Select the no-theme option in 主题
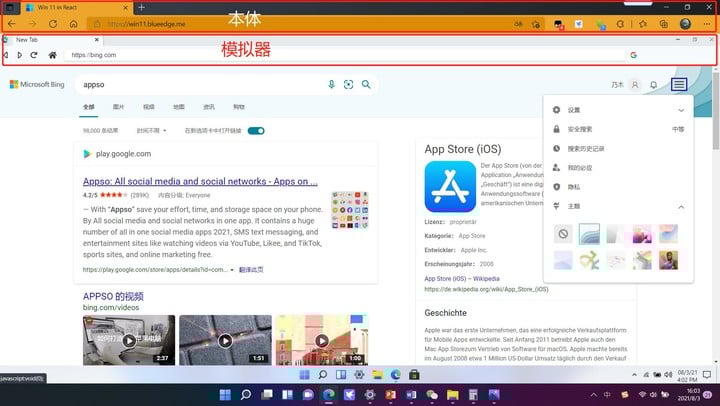Viewport: 720px width, 406px height. click(563, 234)
